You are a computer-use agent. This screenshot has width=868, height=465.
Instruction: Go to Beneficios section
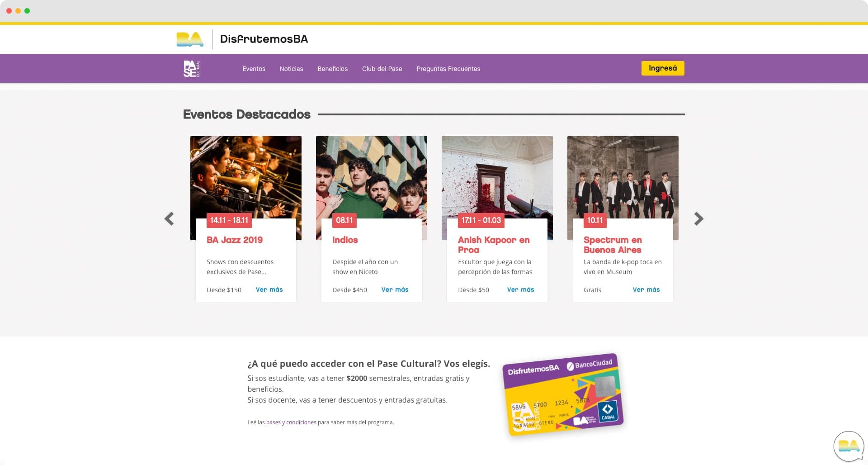click(x=332, y=69)
